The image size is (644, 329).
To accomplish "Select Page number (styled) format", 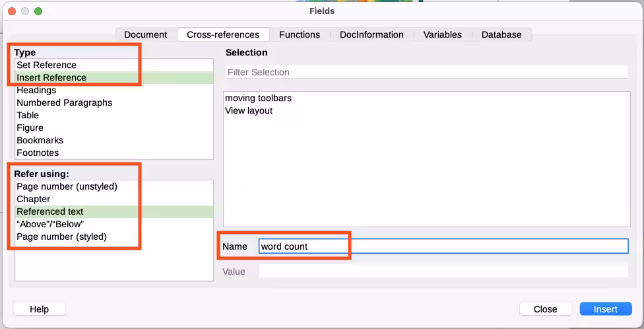I will (114, 237).
